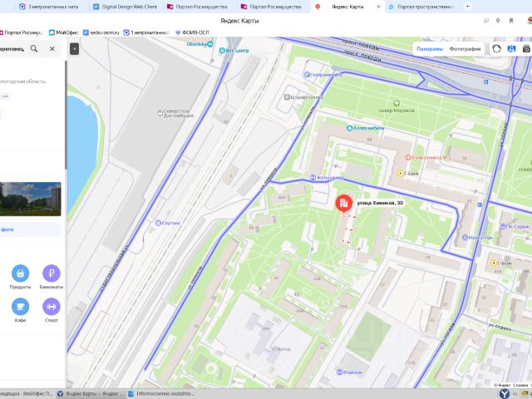Open МойОфис Почта window in taskbar
Viewport: 532px width, 399px height.
click(x=27, y=393)
